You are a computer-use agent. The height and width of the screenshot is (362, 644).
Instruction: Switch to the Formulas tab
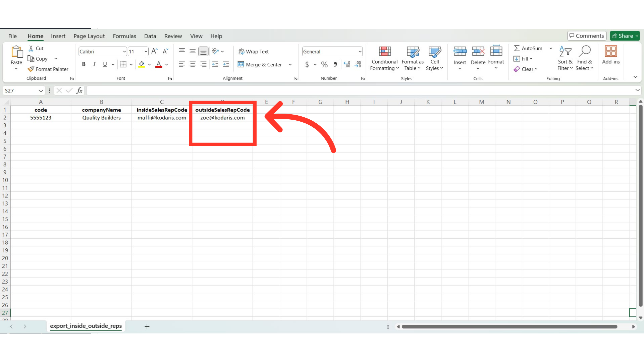click(124, 36)
